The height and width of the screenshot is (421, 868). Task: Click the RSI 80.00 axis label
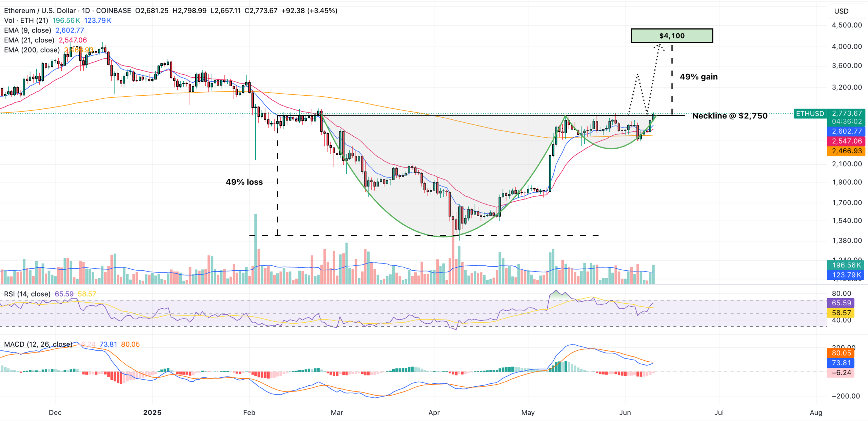(841, 293)
